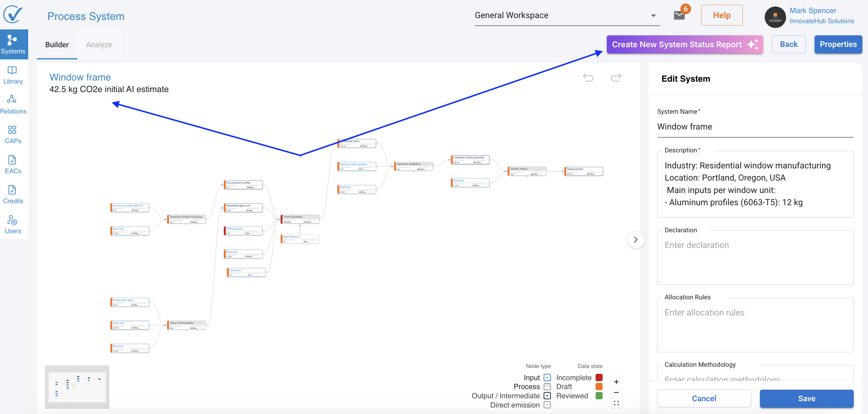This screenshot has width=868, height=414.
Task: Click the minimap thumbnail
Action: click(77, 387)
